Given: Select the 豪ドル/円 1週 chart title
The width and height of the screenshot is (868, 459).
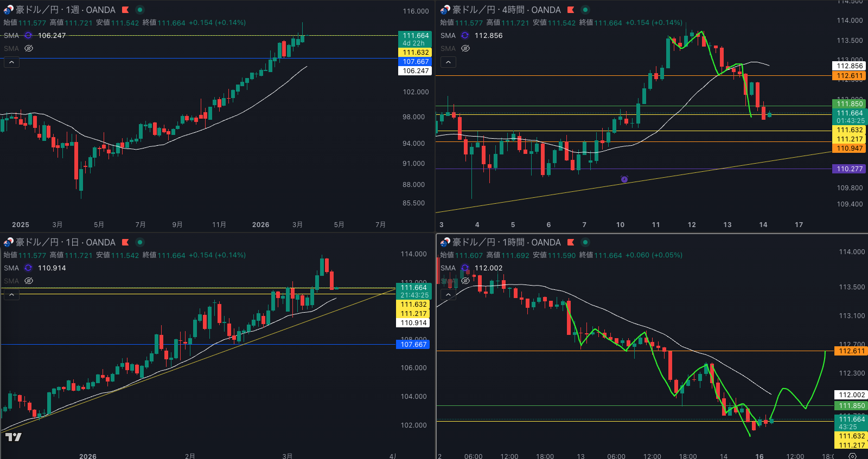Looking at the screenshot, I should pyautogui.click(x=65, y=10).
